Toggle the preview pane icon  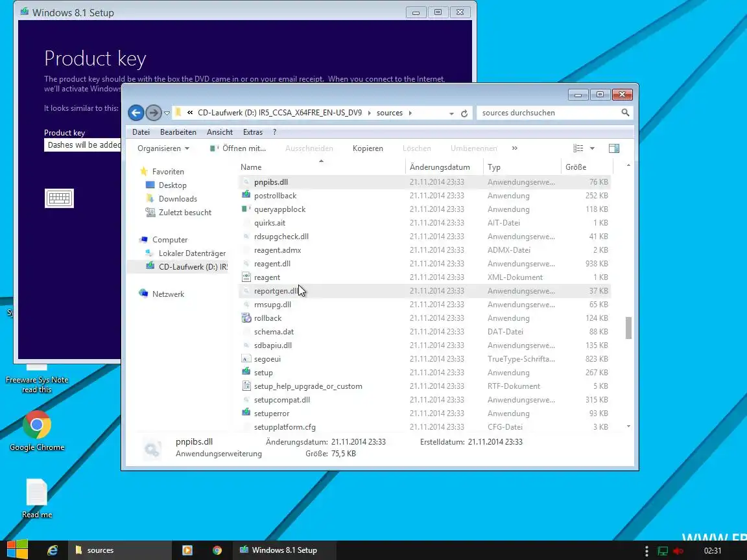[614, 148]
